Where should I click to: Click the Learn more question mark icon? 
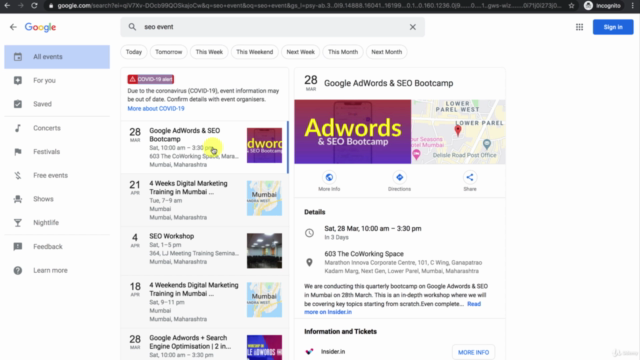18,270
